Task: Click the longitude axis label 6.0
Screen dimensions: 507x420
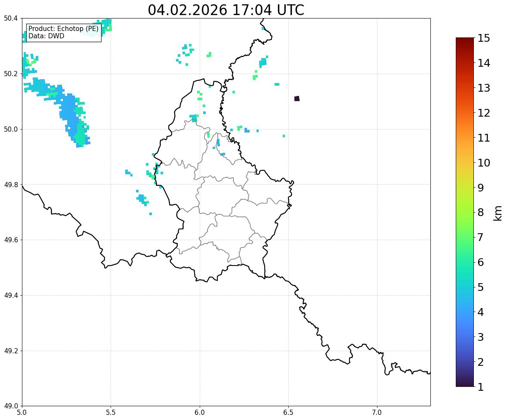Action: [x=200, y=413]
